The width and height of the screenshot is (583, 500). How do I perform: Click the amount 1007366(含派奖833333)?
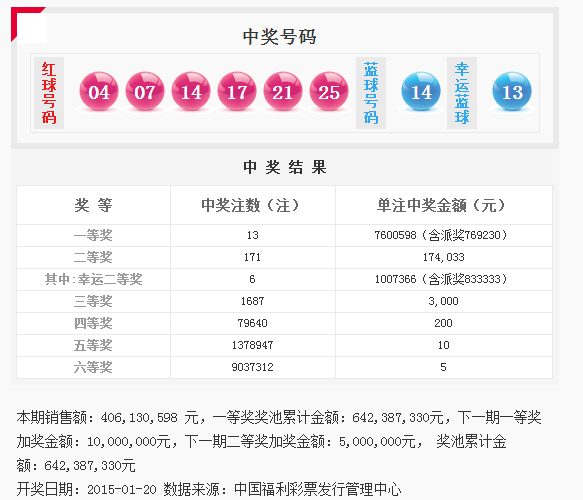441,279
